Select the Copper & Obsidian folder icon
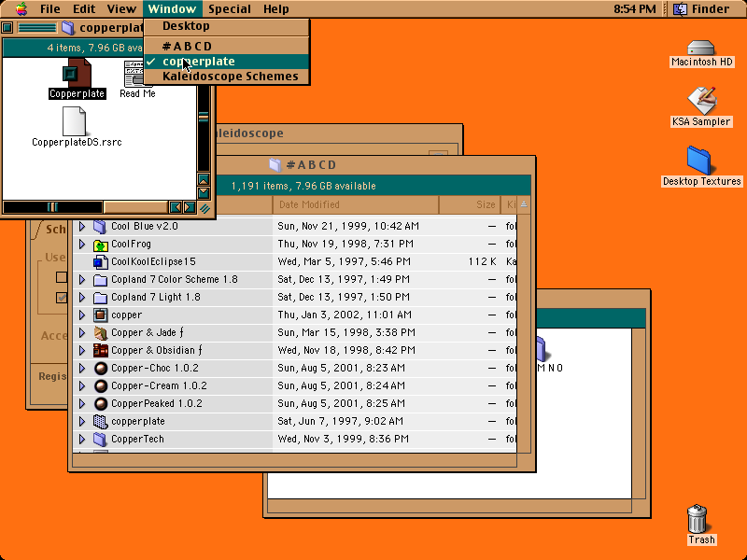This screenshot has width=747, height=560. pos(100,351)
